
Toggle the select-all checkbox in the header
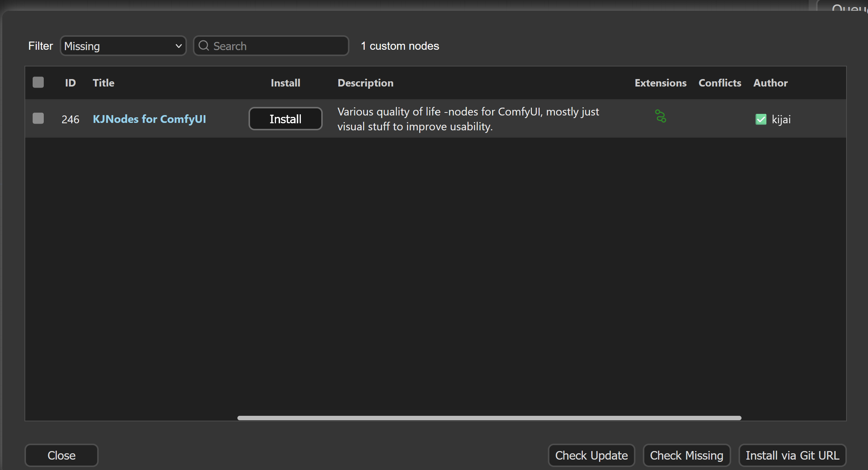click(38, 82)
